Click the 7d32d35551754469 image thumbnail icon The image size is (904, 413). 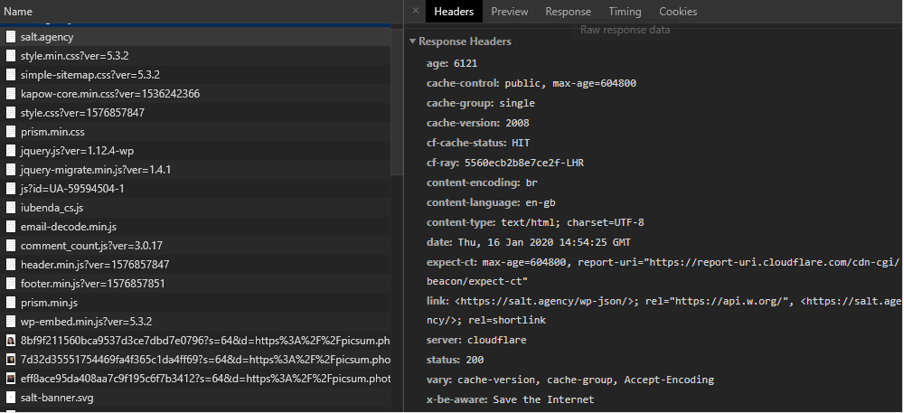(10, 360)
